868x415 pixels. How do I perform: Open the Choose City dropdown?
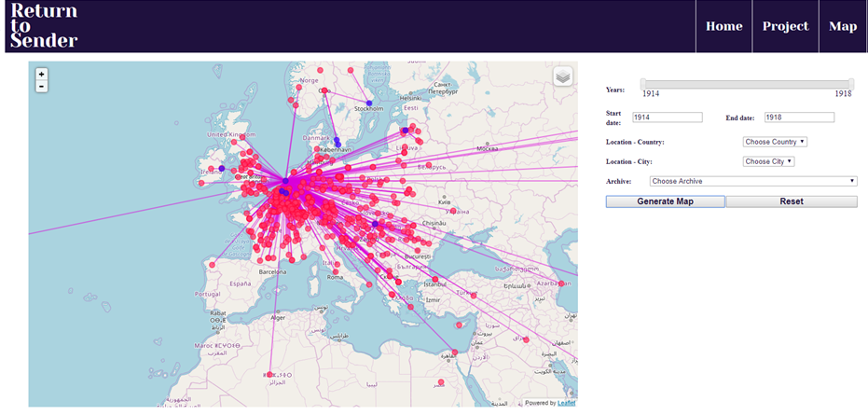(x=768, y=161)
